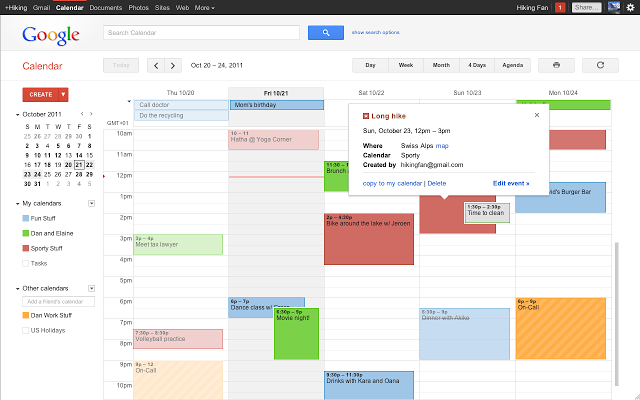Screen dimensions: 640x400
Task: Close the Long hike event popup
Action: pos(536,115)
